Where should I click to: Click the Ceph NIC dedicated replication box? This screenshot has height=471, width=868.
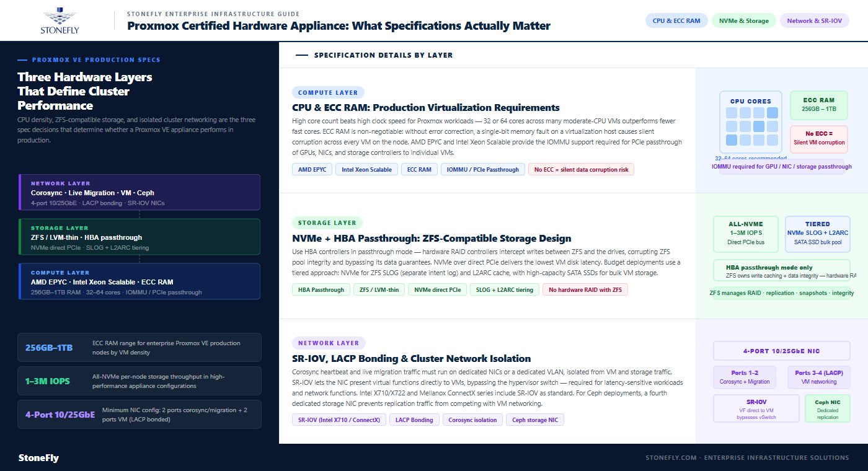click(x=827, y=409)
